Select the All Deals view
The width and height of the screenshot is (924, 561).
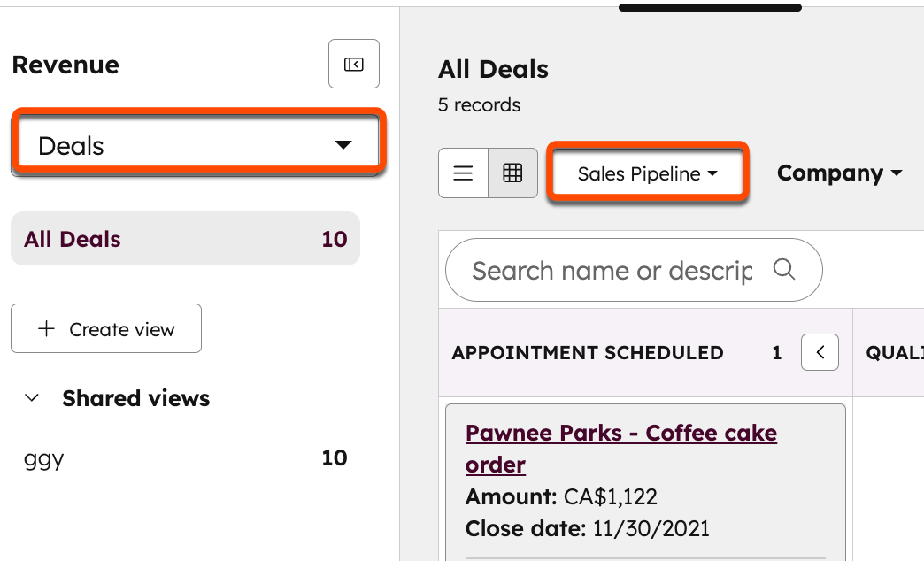185,238
